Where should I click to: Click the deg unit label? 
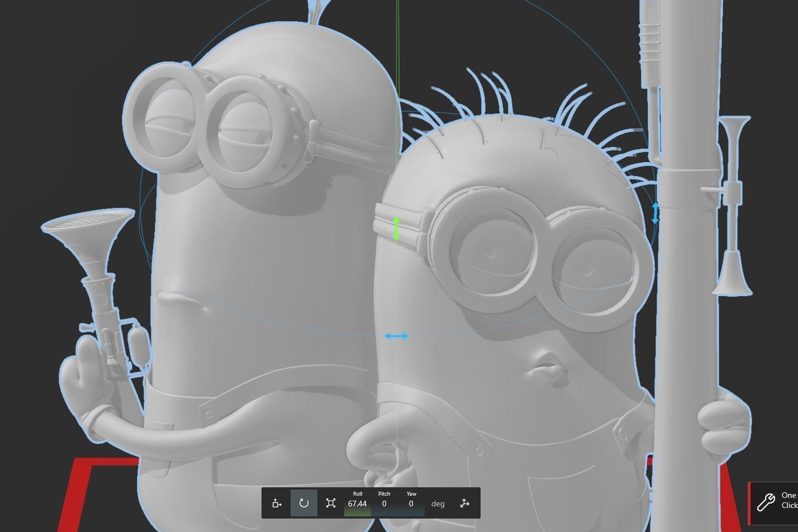point(438,503)
